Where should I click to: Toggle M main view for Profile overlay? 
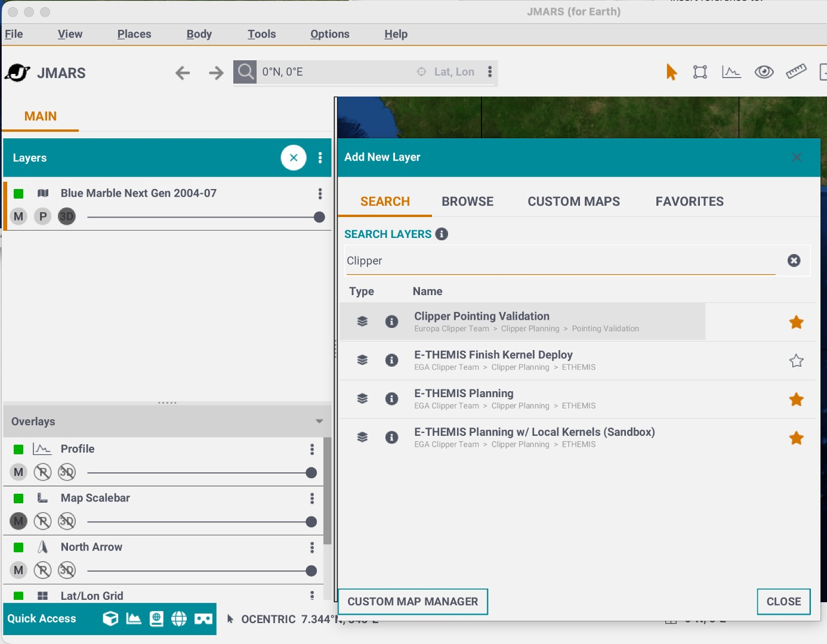[18, 472]
